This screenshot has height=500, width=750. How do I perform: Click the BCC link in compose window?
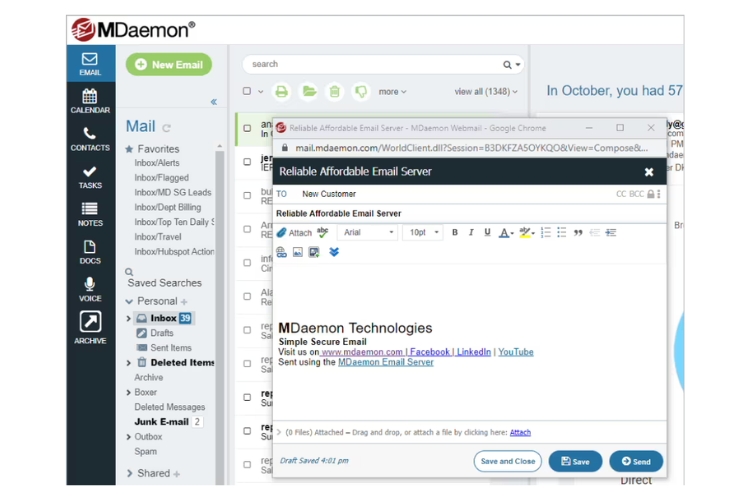point(636,194)
